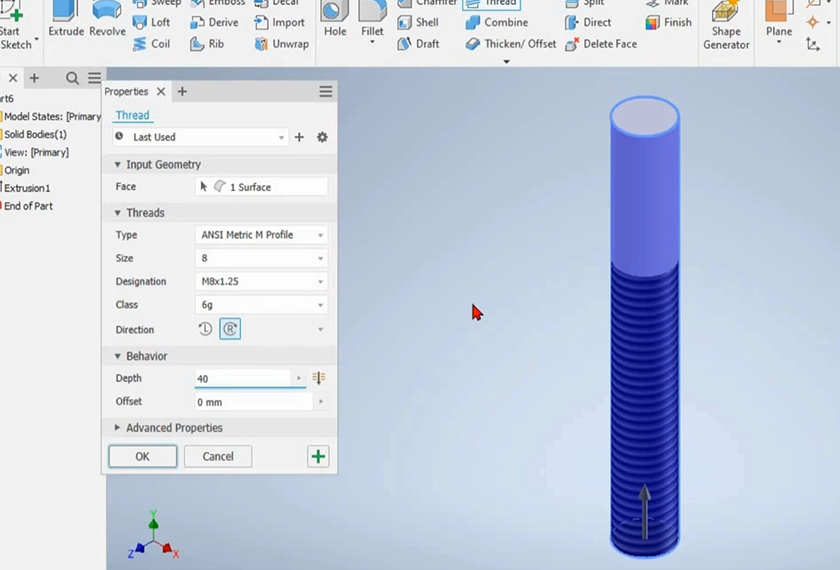Screen dimensions: 840x570
Task: Open the Designation M8x1.25 dropdown
Action: pos(262,282)
